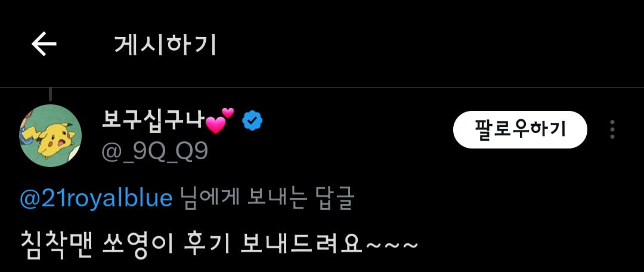The image size is (644, 272).
Task: Open profile via display name 보구십구나
Action: tap(153, 121)
